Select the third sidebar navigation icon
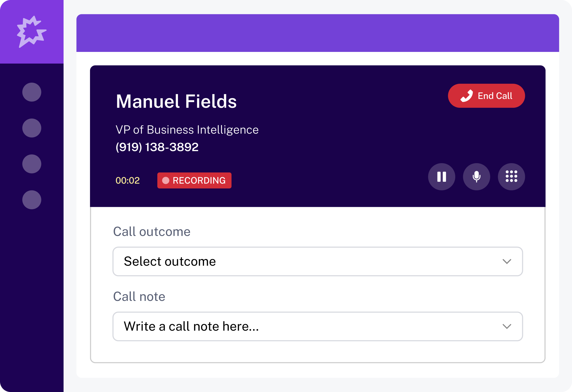572x392 pixels. pyautogui.click(x=32, y=163)
